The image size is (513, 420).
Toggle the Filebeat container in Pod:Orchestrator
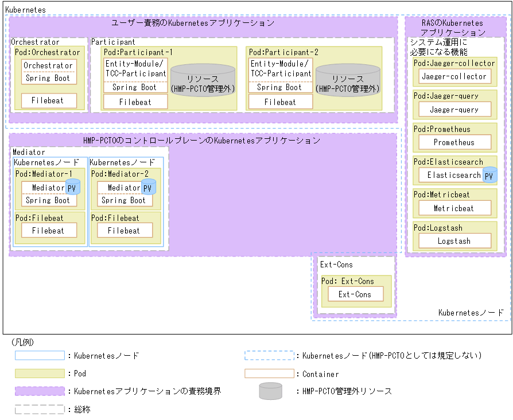49,100
